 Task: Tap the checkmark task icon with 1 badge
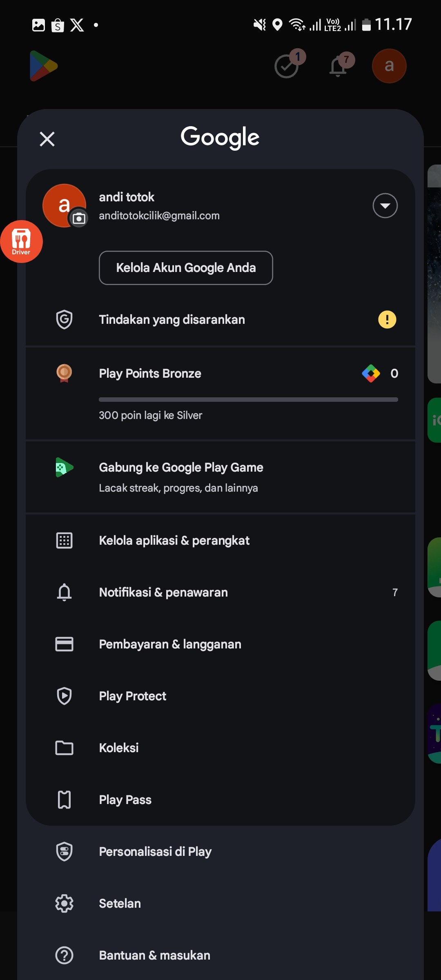tap(287, 66)
